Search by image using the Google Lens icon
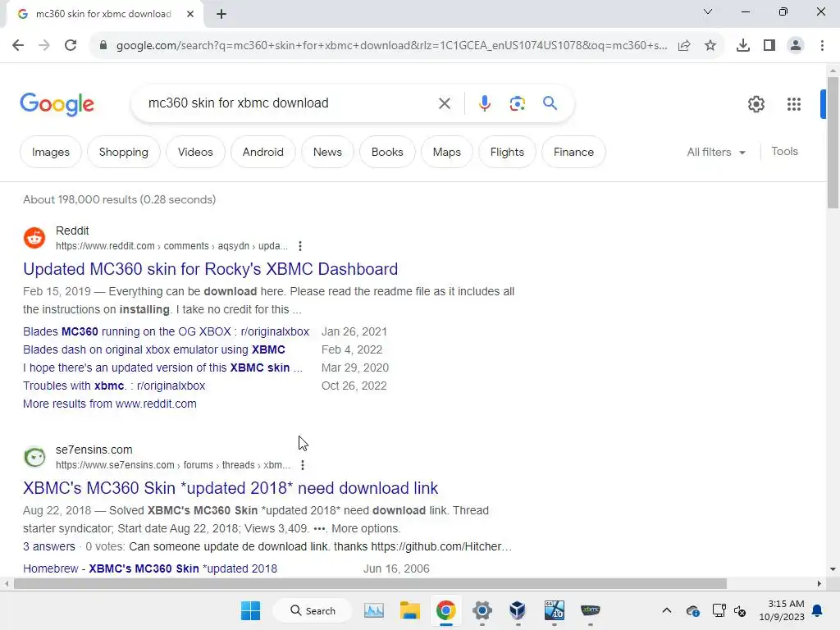This screenshot has width=840, height=630. (x=517, y=103)
